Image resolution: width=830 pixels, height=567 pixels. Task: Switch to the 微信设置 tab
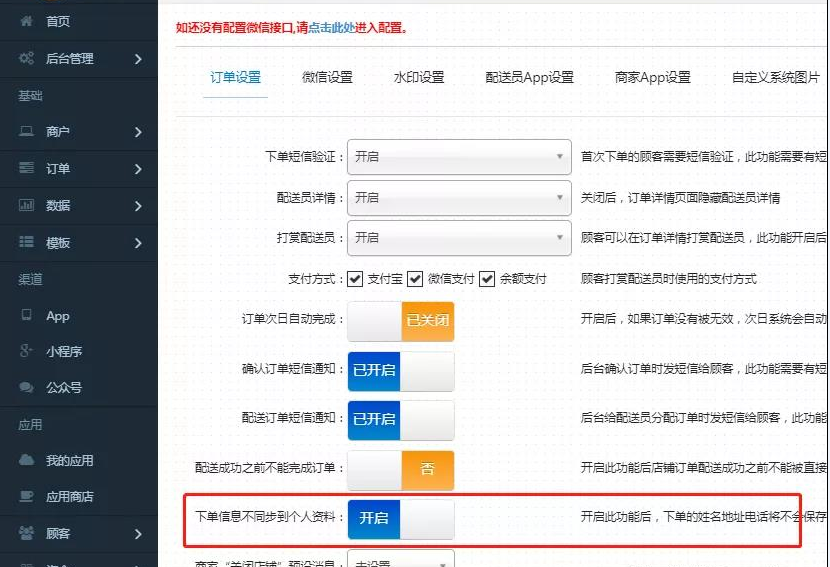point(327,77)
